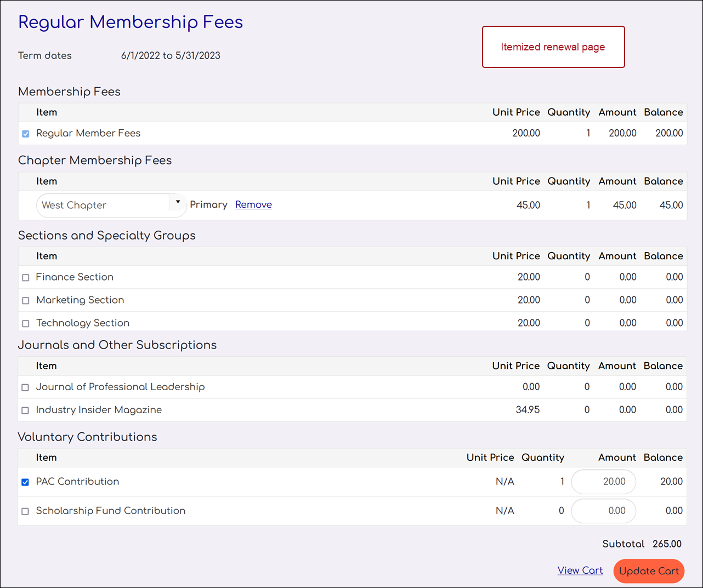This screenshot has height=588, width=703.
Task: Click the Term dates label
Action: pyautogui.click(x=45, y=55)
